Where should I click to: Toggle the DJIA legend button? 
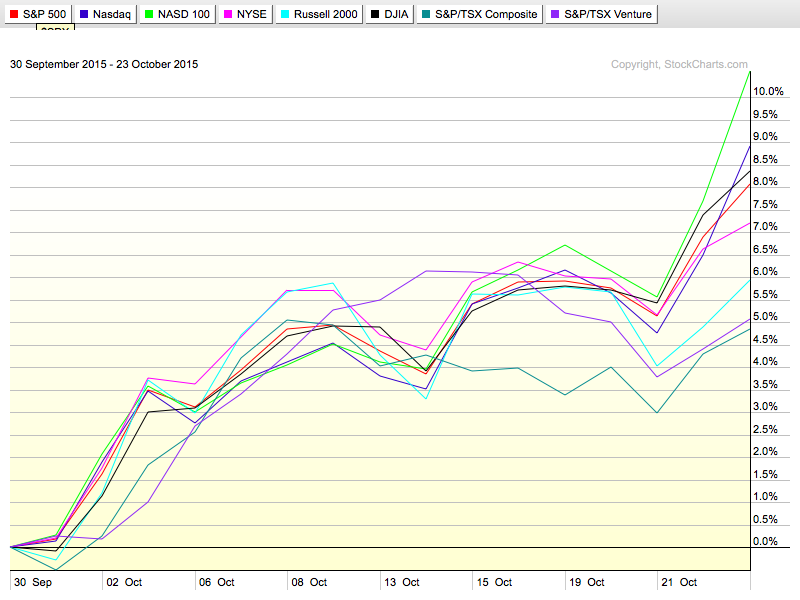[390, 14]
